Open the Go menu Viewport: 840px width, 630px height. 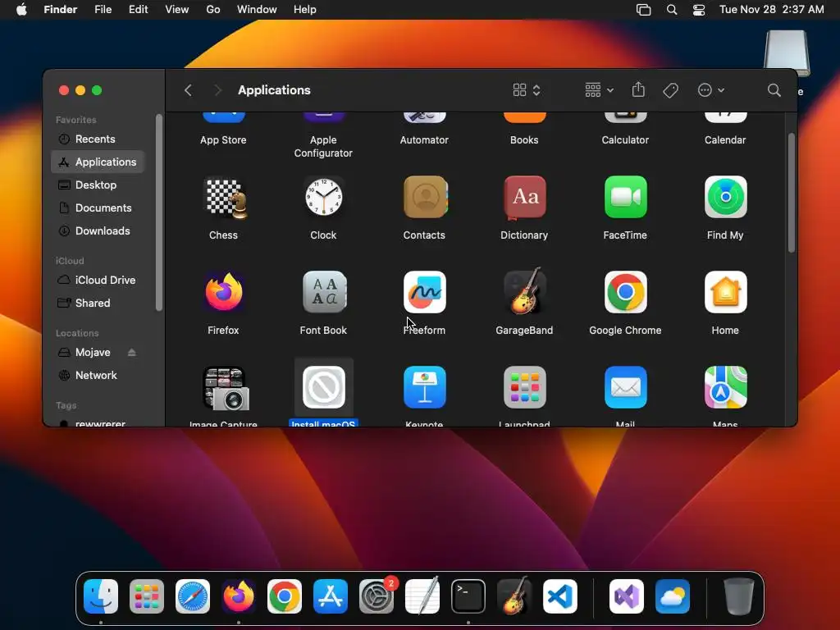coord(213,10)
